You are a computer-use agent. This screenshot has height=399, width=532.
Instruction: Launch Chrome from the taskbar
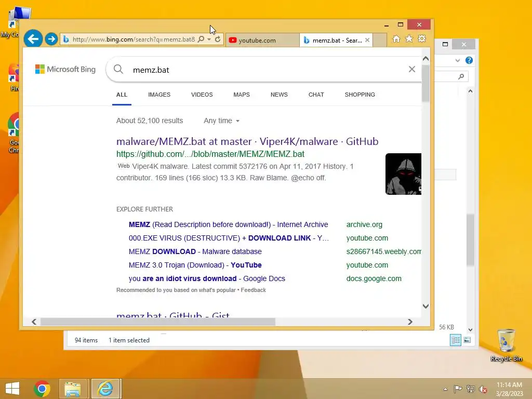tap(42, 389)
